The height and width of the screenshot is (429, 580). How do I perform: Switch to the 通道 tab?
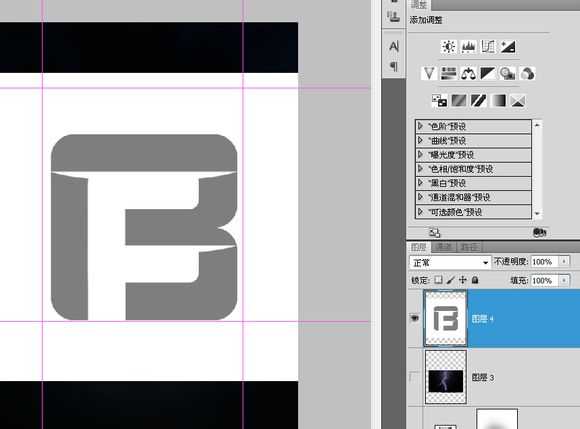[444, 247]
